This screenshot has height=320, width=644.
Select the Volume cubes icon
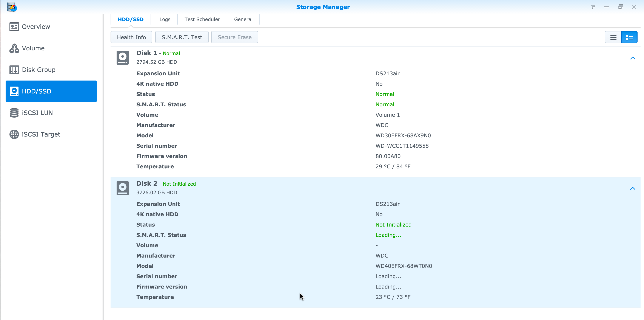tap(14, 48)
